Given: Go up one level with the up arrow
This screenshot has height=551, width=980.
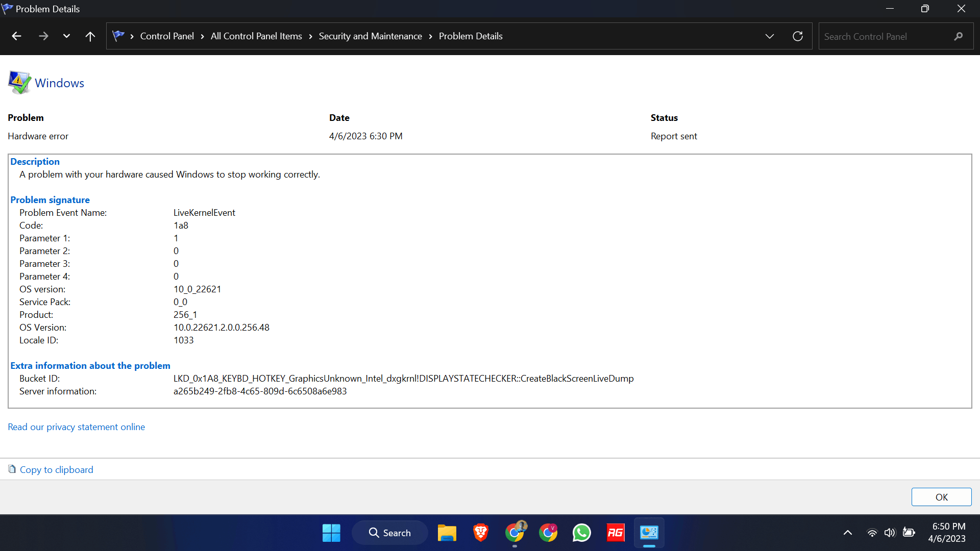Looking at the screenshot, I should (90, 36).
